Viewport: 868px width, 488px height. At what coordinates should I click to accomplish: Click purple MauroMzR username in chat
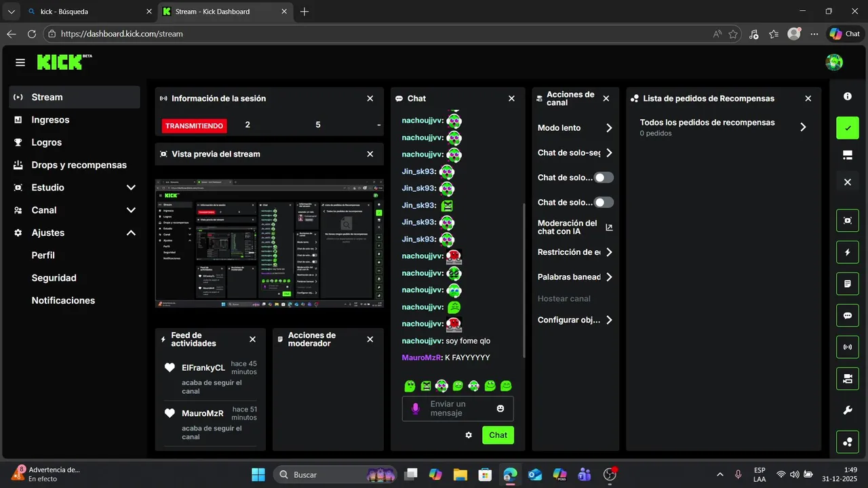(x=422, y=358)
